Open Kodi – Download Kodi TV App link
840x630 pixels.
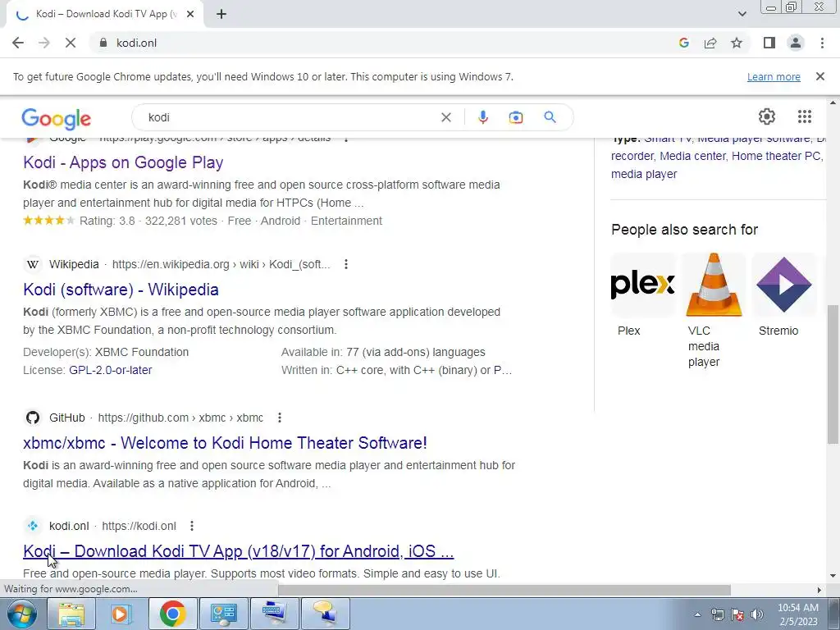click(x=239, y=551)
